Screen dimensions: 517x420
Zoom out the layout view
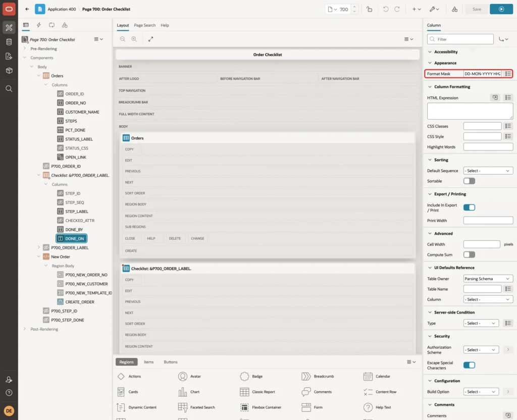[123, 39]
